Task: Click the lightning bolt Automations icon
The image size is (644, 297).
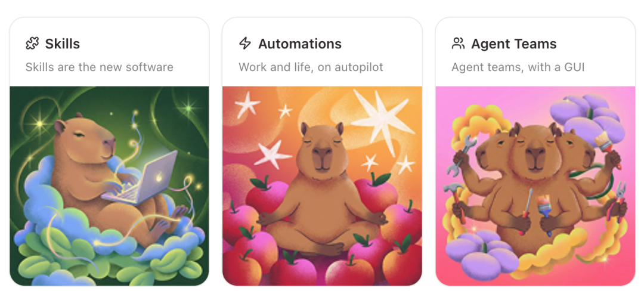Action: (245, 44)
